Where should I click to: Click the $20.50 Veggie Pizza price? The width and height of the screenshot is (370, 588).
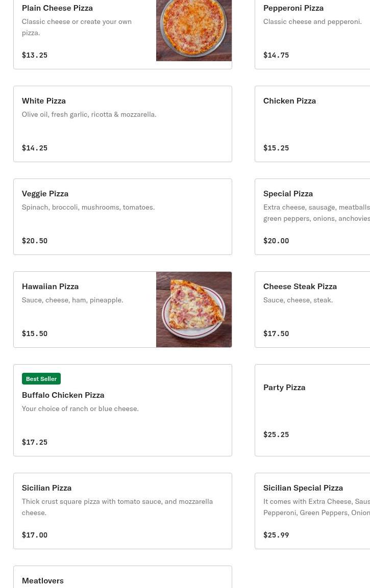pyautogui.click(x=35, y=241)
